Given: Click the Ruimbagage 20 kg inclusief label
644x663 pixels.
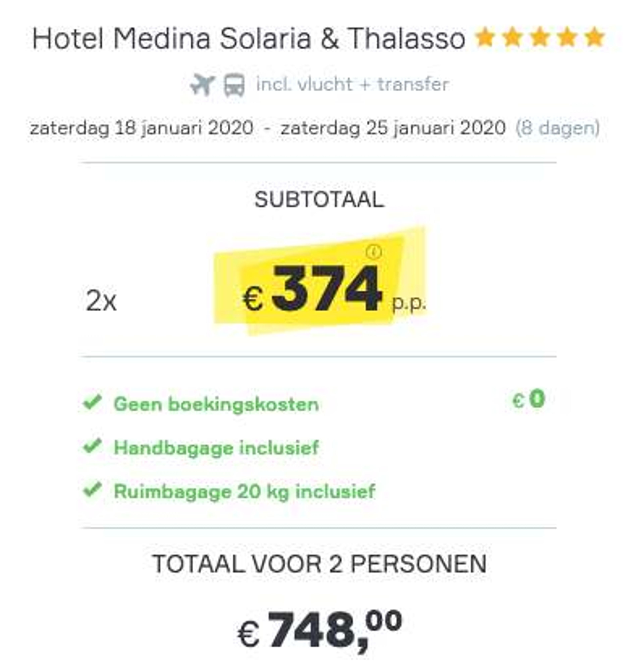Looking at the screenshot, I should point(244,491).
